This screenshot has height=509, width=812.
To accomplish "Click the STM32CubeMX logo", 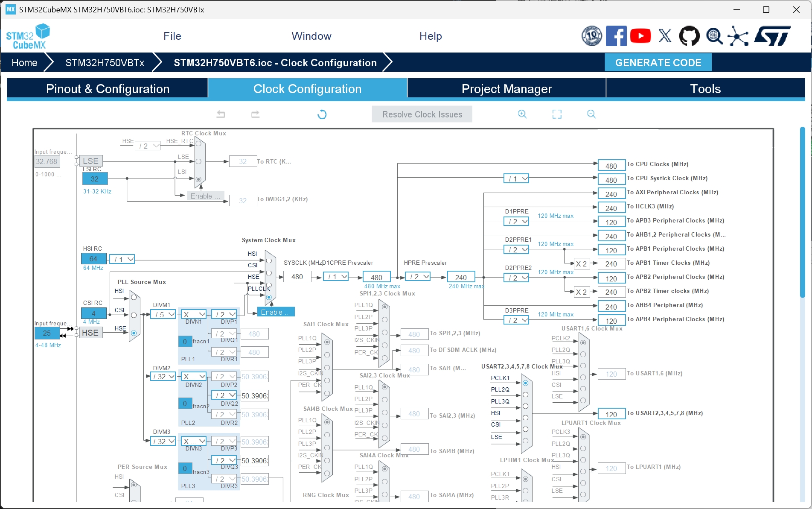I will [28, 37].
